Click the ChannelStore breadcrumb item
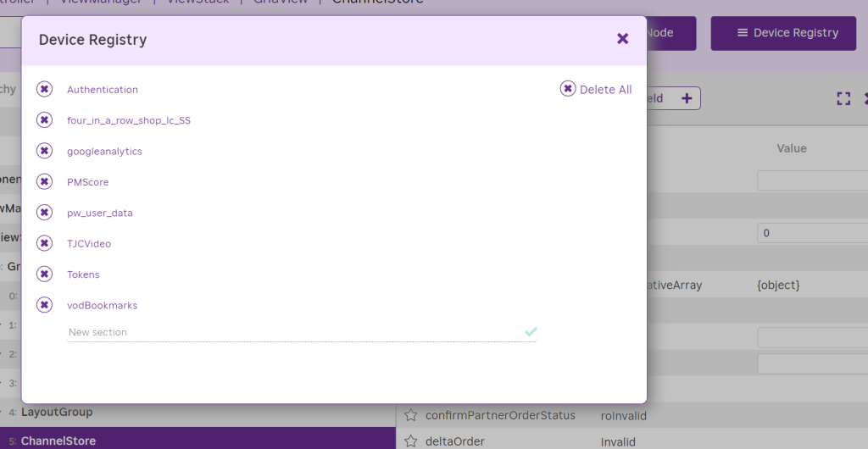 coord(377,2)
